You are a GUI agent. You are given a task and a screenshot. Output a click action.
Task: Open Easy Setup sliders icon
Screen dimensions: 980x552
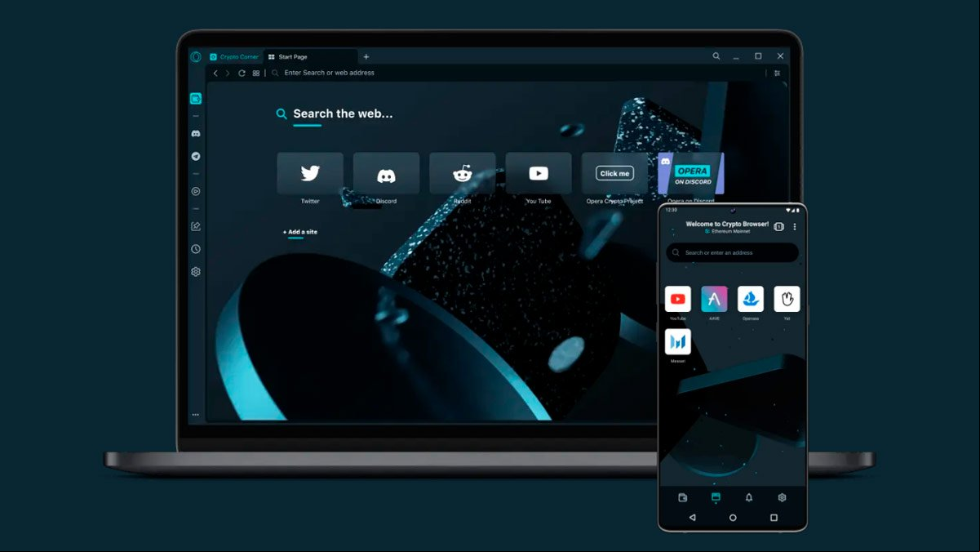pyautogui.click(x=777, y=73)
